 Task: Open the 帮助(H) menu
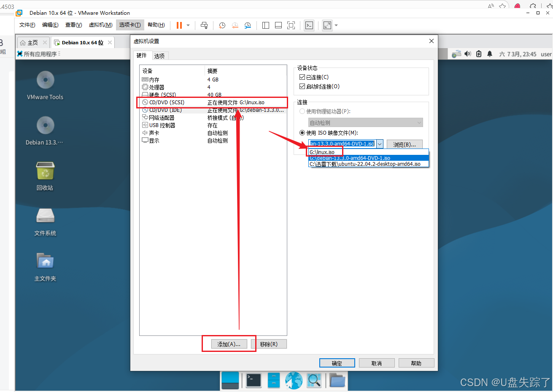(x=156, y=25)
